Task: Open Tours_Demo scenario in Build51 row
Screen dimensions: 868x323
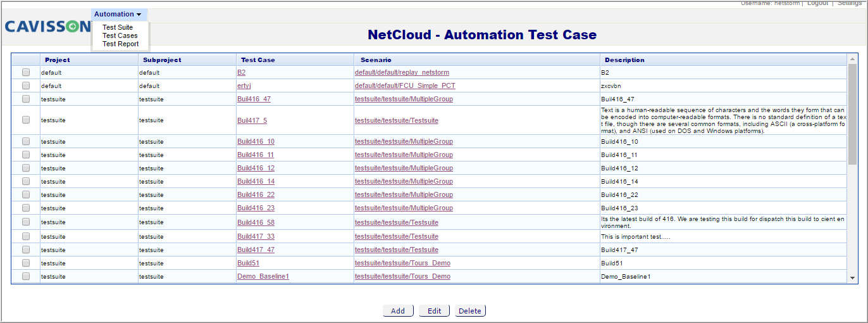Action: 402,263
